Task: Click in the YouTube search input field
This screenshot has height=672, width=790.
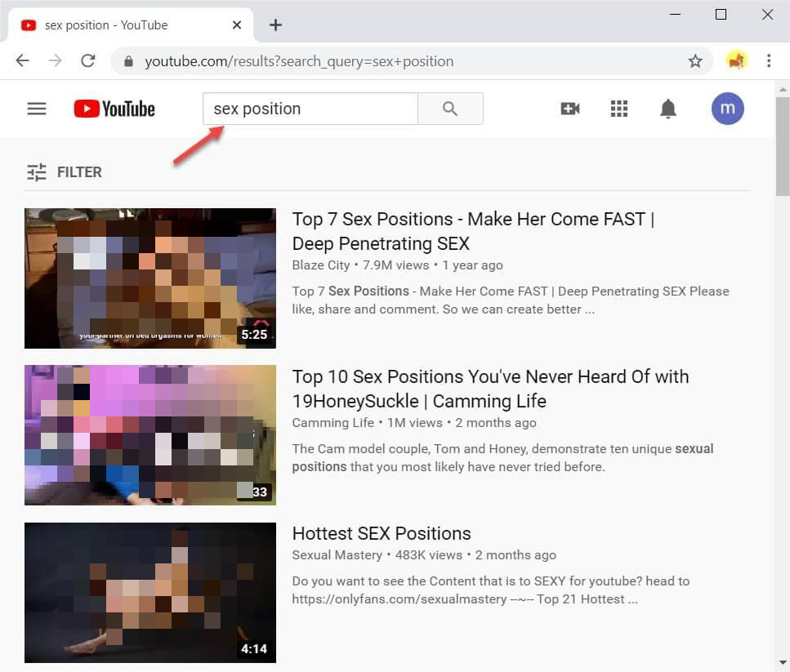Action: [x=310, y=109]
